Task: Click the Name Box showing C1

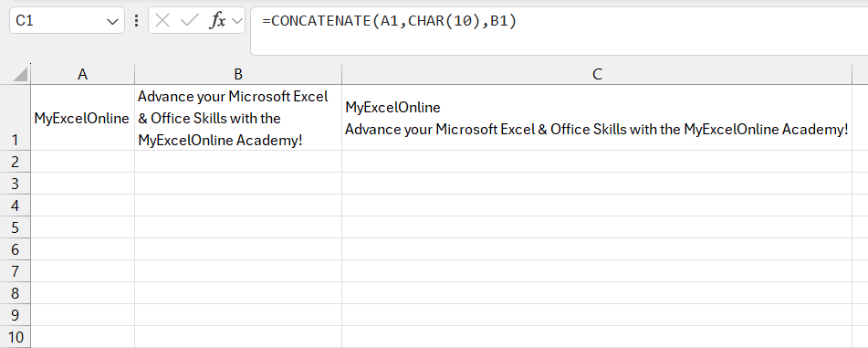Action: pos(67,20)
